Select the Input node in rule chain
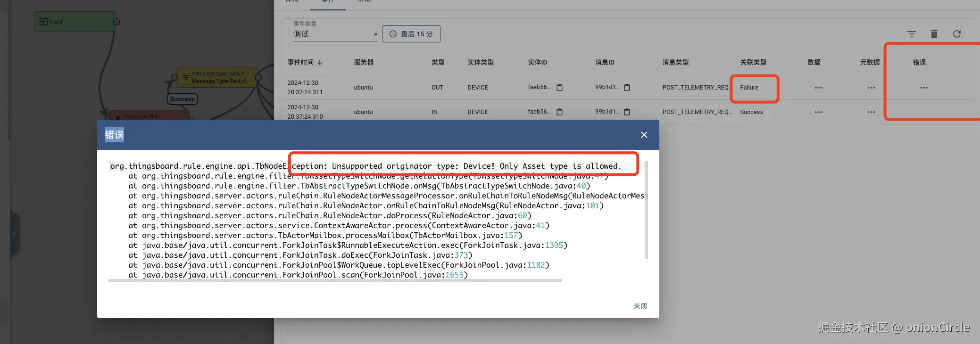 (75, 22)
